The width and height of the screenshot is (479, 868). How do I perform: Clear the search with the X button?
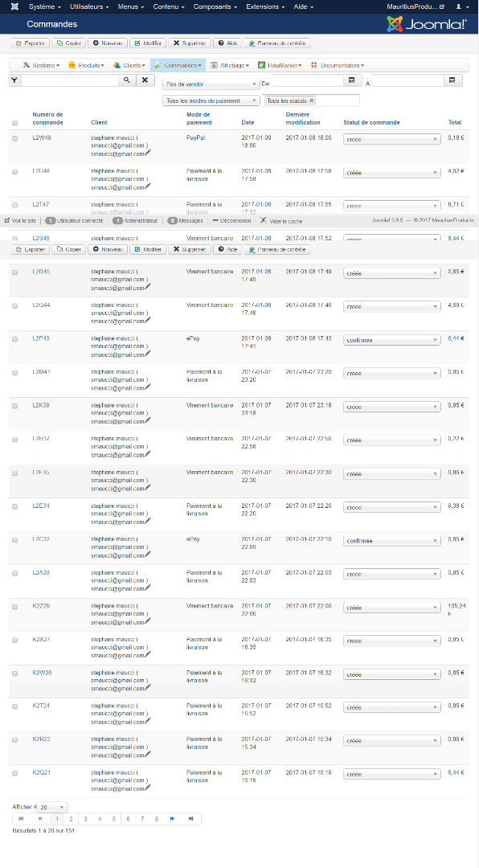point(145,80)
